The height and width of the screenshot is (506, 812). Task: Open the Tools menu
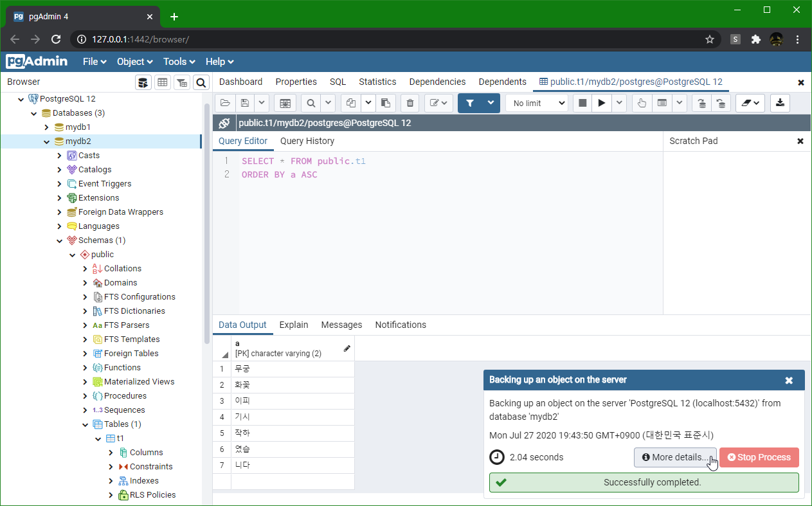[179, 62]
